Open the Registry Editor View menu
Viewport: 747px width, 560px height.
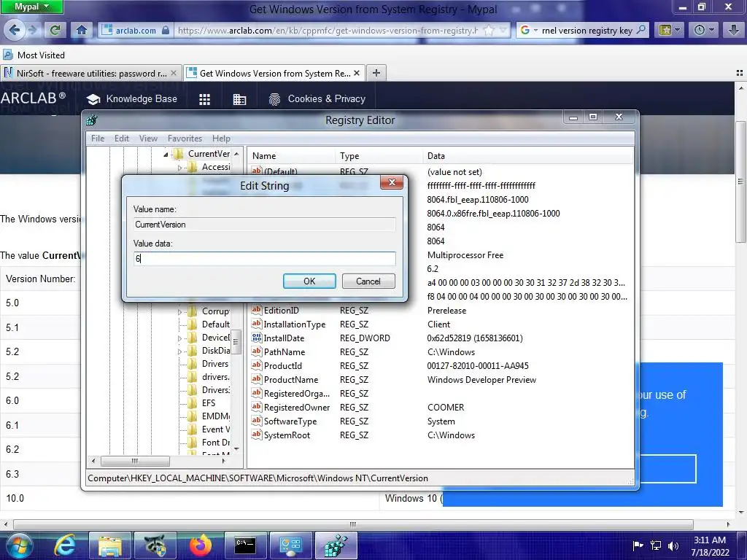coord(148,138)
